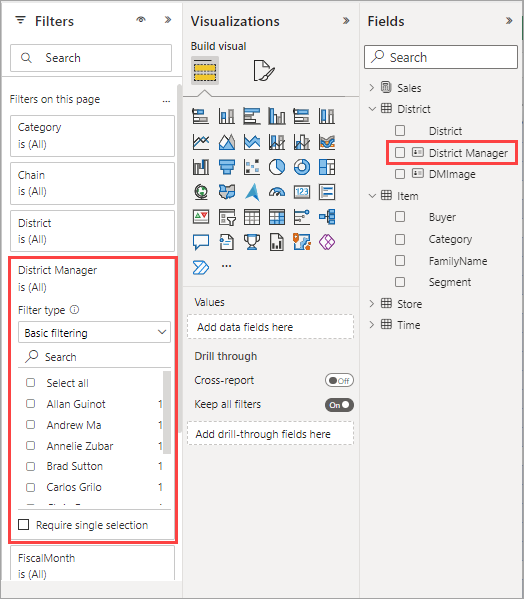Expand the Sales table
The height and width of the screenshot is (599, 524).
pos(372,87)
